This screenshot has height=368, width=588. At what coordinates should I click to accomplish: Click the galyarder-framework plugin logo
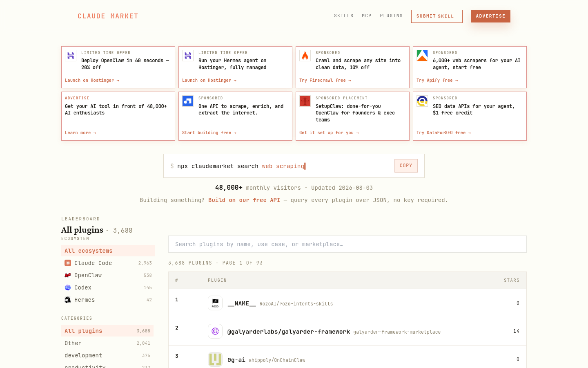click(215, 331)
